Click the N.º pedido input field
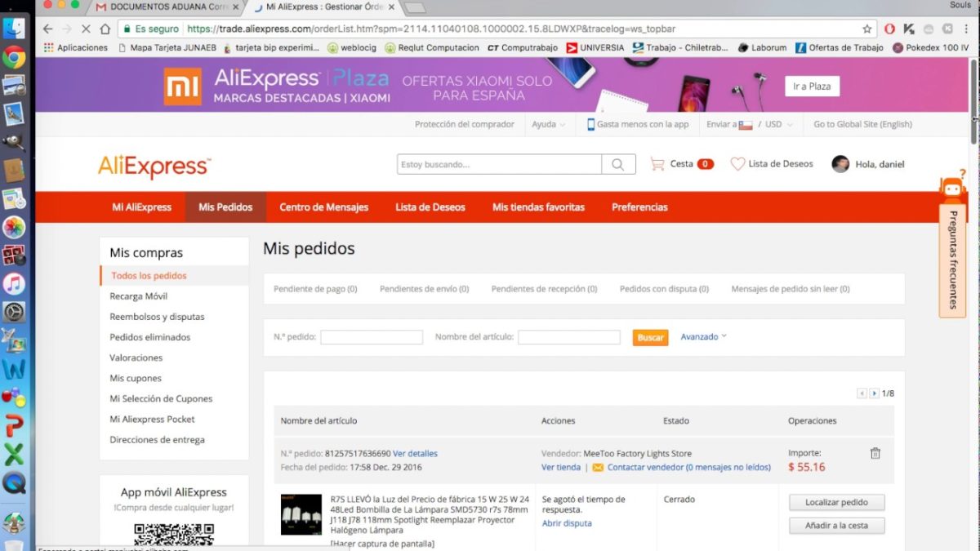980x551 pixels. (372, 337)
